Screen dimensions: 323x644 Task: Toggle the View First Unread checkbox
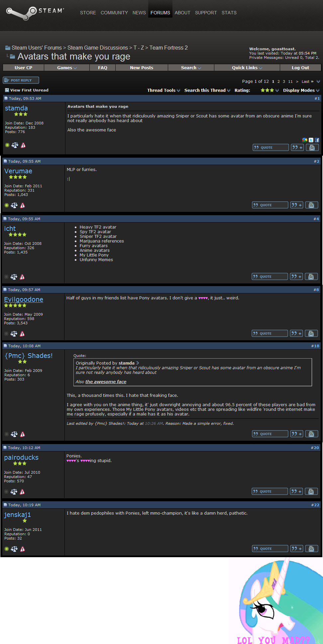click(7, 90)
